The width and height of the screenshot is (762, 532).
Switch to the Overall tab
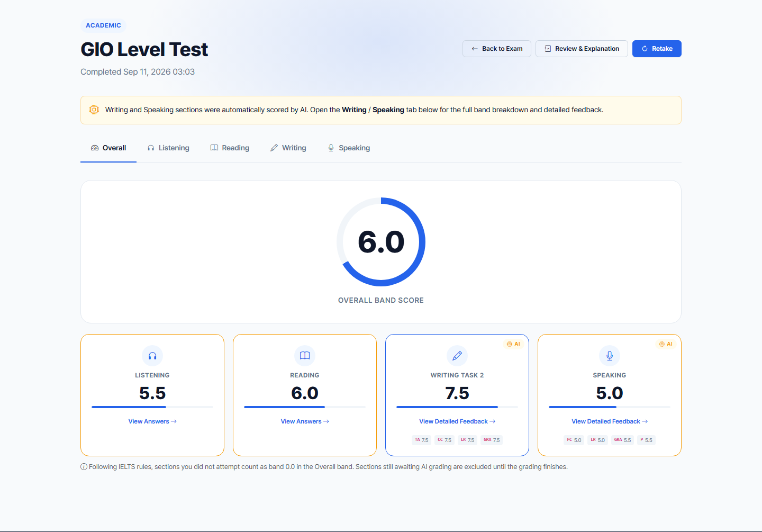tap(108, 148)
